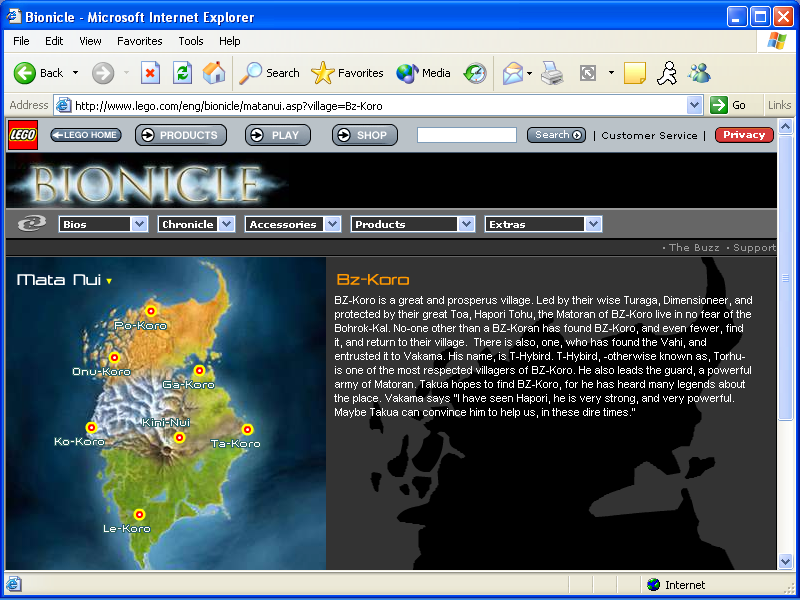The height and width of the screenshot is (600, 800).
Task: Click the Le-Koro map marker
Action: [x=139, y=514]
